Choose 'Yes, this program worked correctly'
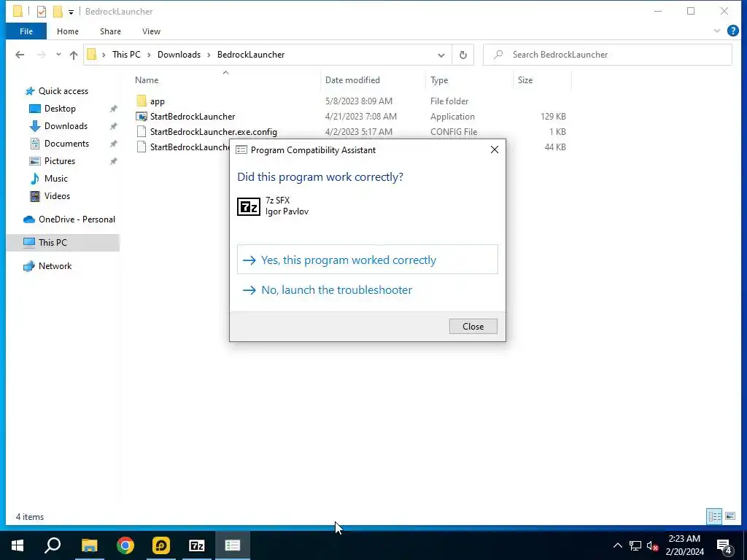The image size is (747, 560). [368, 260]
